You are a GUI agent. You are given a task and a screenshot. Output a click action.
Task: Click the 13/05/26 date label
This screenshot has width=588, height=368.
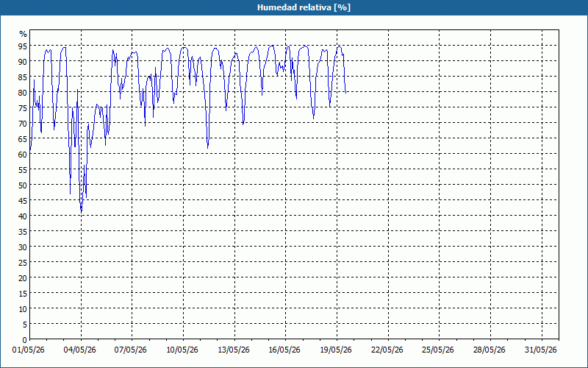click(x=234, y=350)
